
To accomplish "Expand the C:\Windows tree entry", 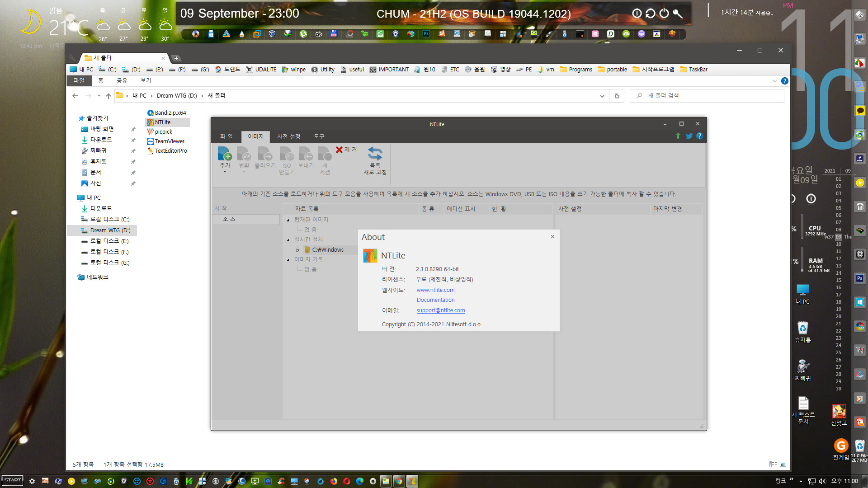I will click(x=297, y=250).
